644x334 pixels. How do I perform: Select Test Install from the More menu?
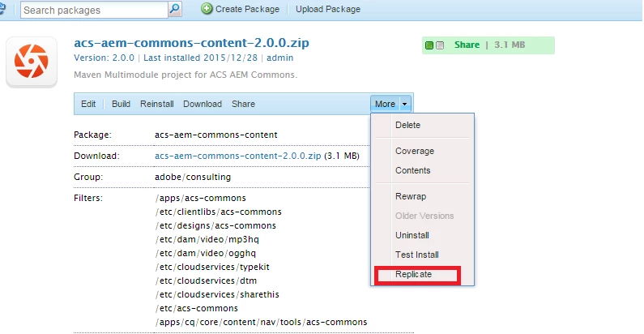(417, 255)
